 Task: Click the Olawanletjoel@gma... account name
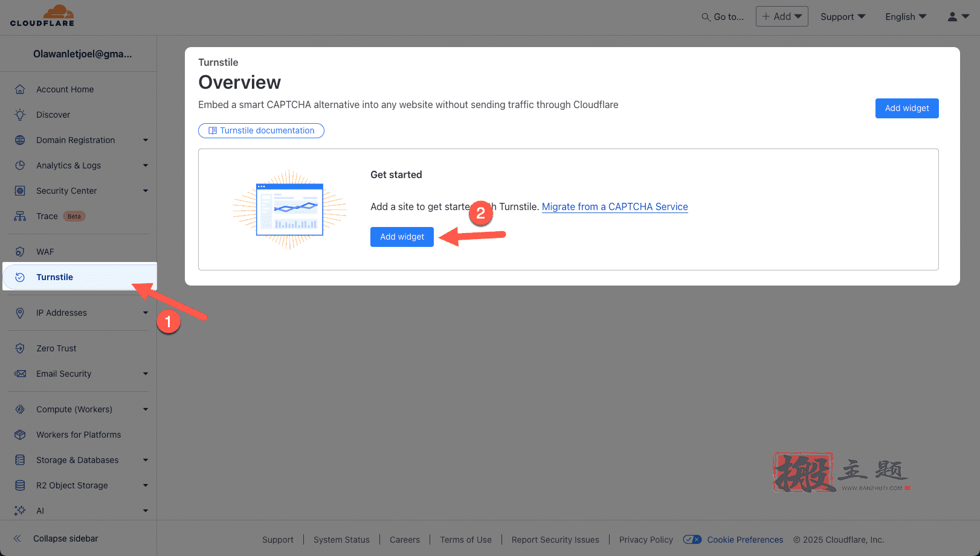click(x=82, y=54)
